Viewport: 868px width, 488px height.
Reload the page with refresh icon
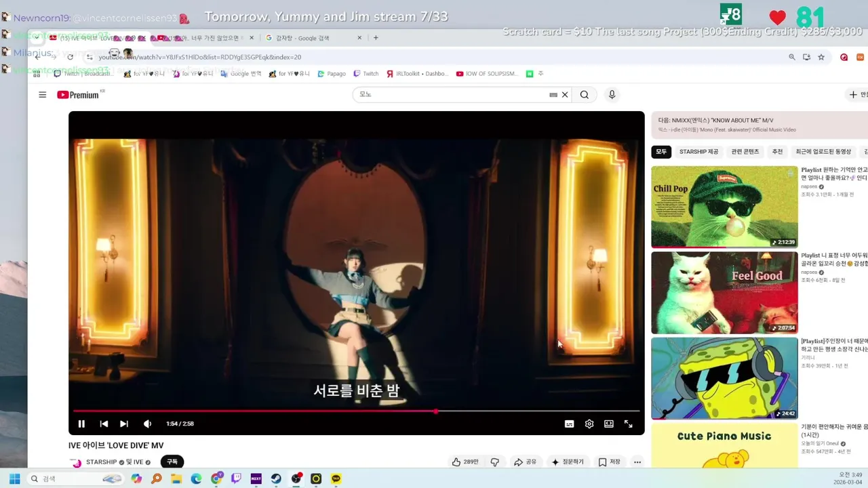[70, 57]
